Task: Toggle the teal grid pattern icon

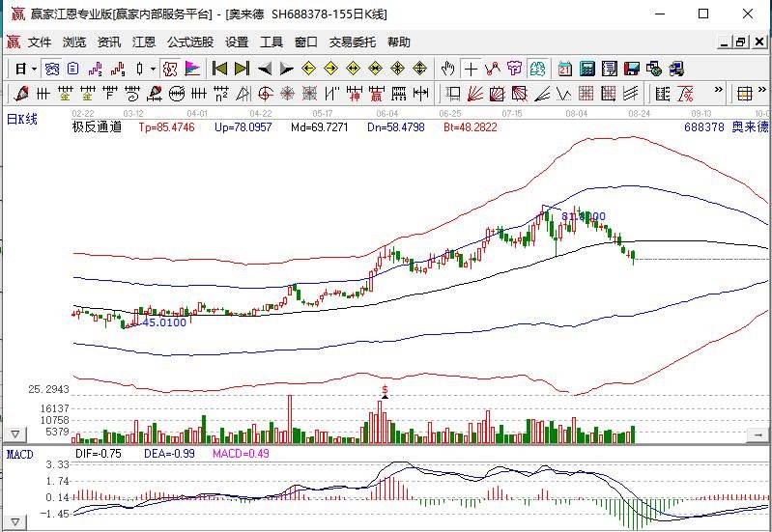Action: [x=537, y=69]
